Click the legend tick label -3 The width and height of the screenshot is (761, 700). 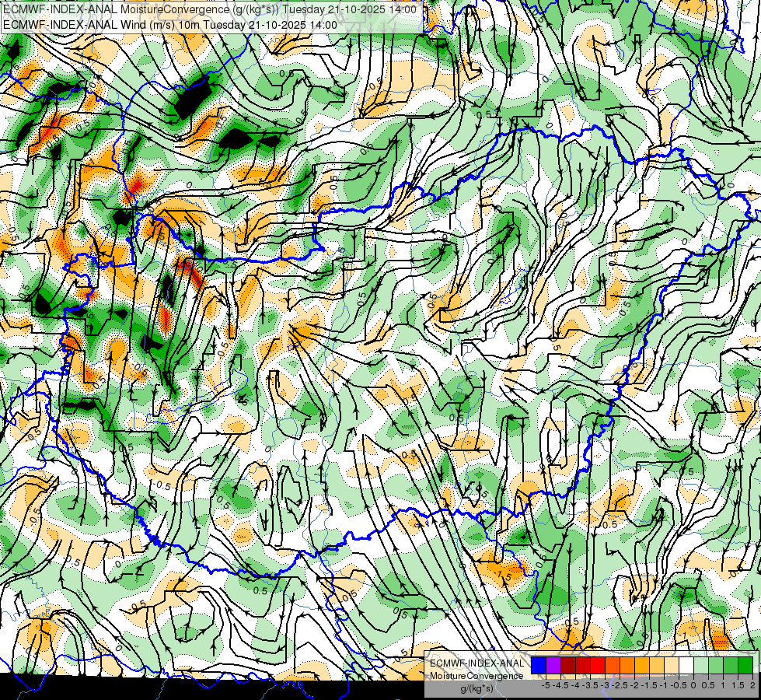[x=605, y=685]
